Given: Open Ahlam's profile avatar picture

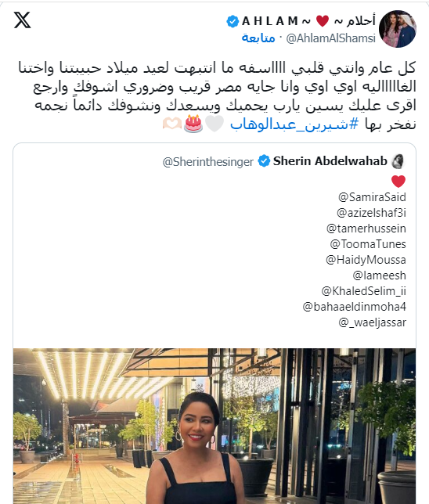Looking at the screenshot, I should point(398,29).
